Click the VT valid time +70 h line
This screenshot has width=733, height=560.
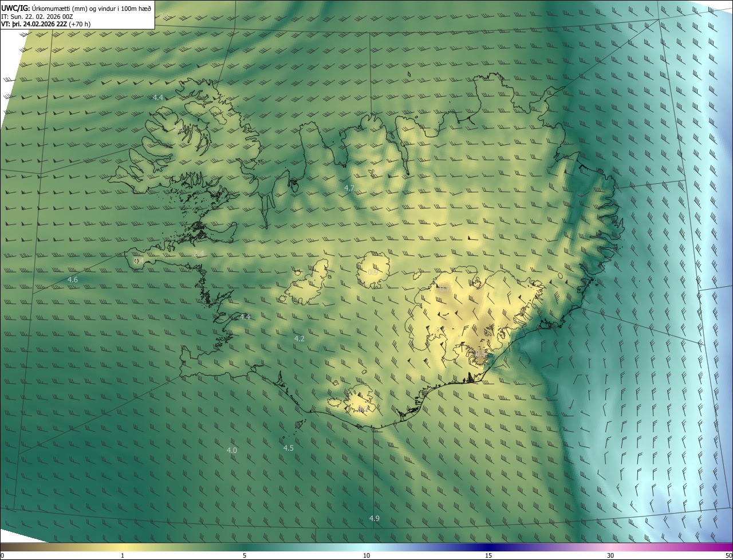[46, 24]
